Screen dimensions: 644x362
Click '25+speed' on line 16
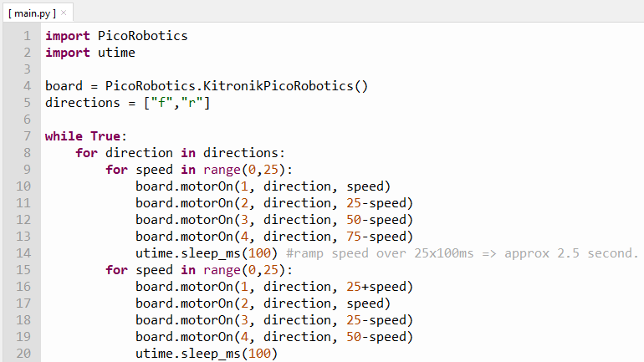(x=380, y=287)
